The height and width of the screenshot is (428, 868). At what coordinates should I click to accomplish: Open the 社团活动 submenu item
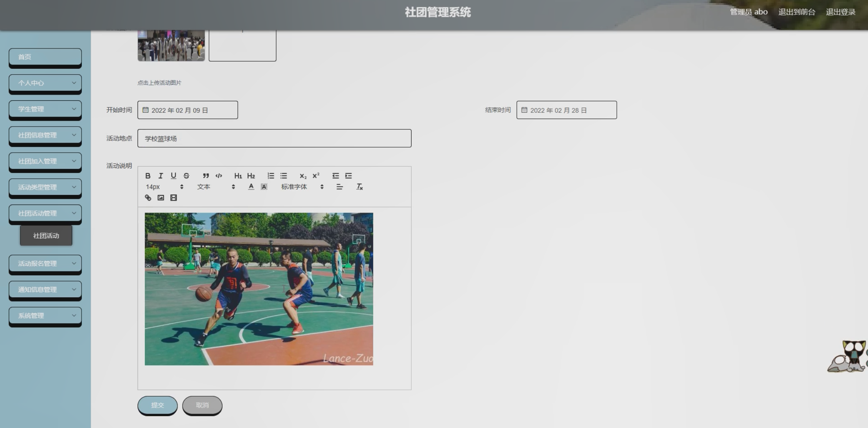46,235
